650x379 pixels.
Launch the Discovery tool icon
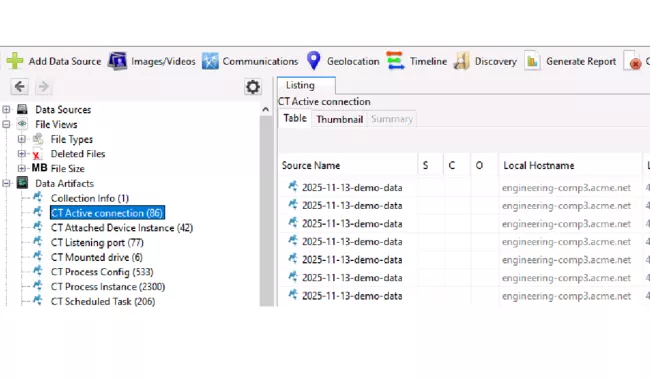(x=462, y=61)
